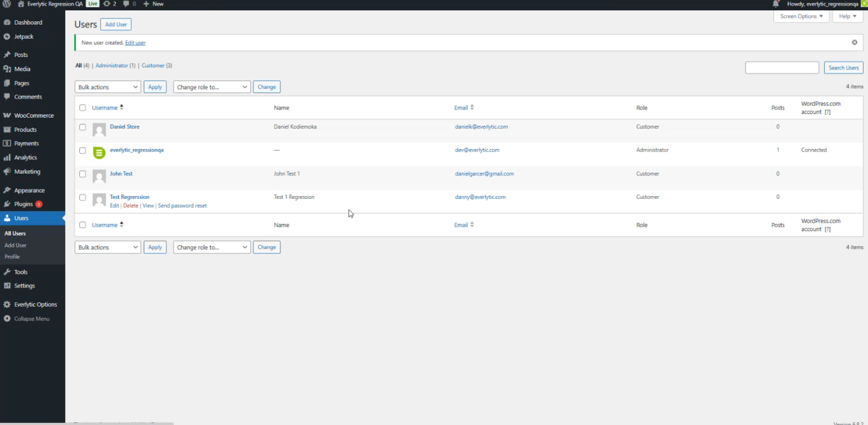868x425 pixels.
Task: Click the Plugins icon in sidebar
Action: [7, 204]
